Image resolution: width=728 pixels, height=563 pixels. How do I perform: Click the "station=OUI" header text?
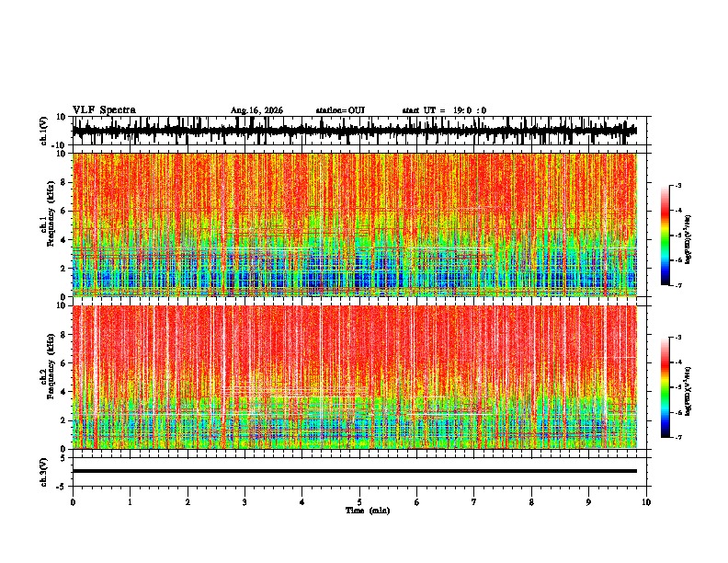[340, 110]
